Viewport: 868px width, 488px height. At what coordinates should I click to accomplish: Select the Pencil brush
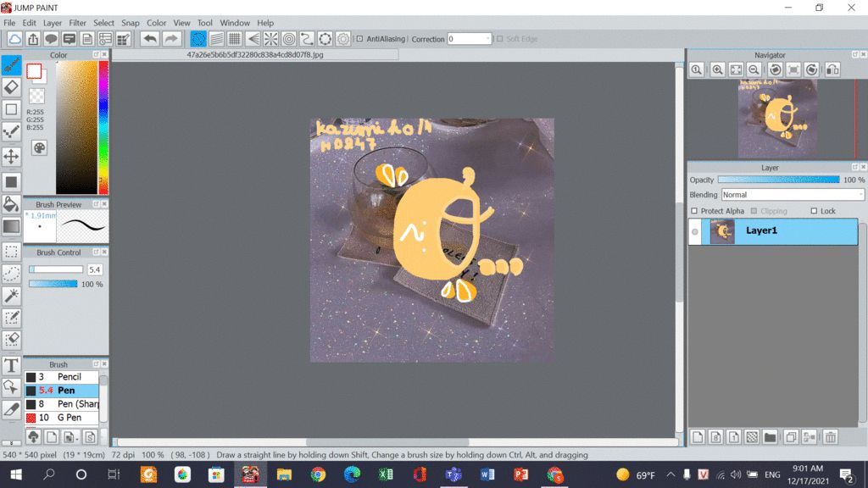click(x=61, y=377)
